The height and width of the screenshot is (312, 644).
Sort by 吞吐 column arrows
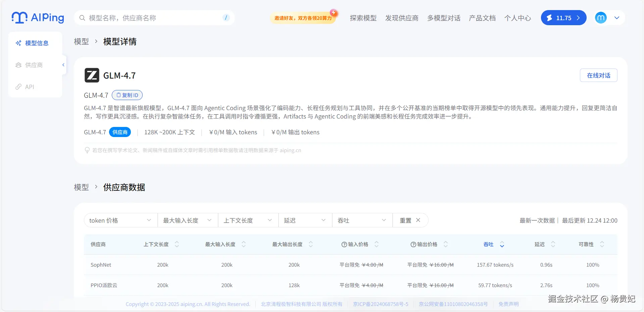[502, 244]
